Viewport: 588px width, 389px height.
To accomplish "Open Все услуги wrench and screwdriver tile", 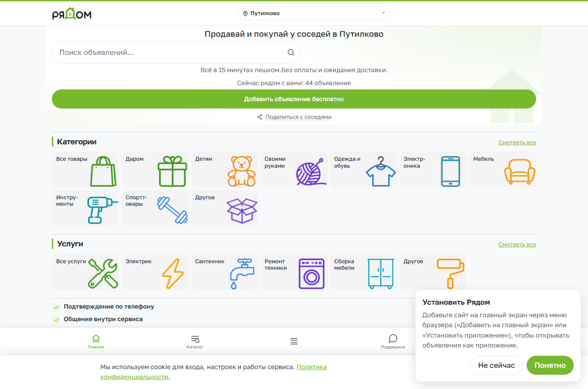I will (x=85, y=272).
